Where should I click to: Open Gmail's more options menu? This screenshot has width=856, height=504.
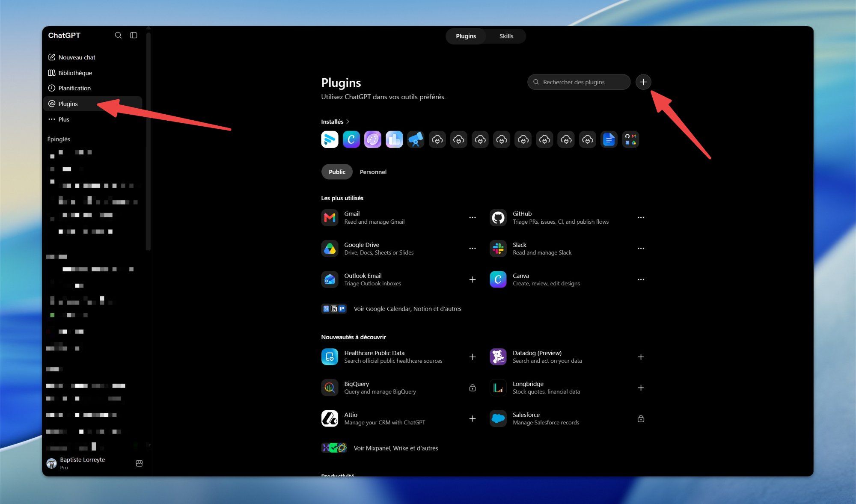[472, 218]
